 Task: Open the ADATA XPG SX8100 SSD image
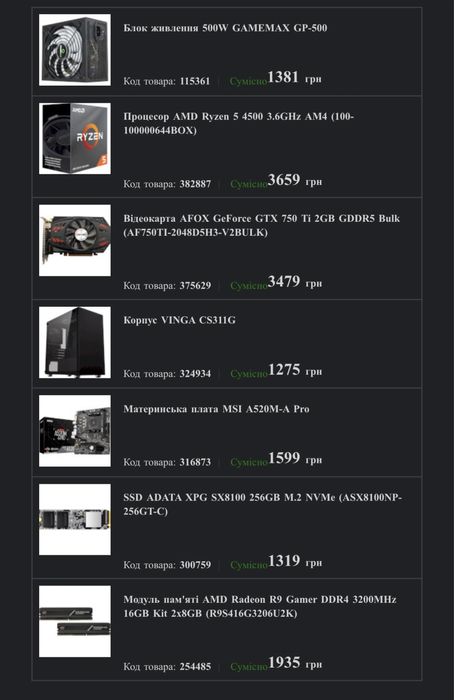(x=75, y=520)
